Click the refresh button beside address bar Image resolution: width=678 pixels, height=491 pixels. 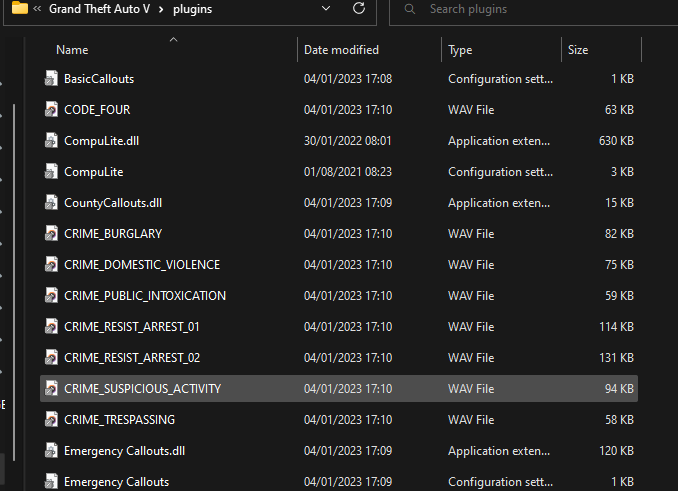coord(359,9)
